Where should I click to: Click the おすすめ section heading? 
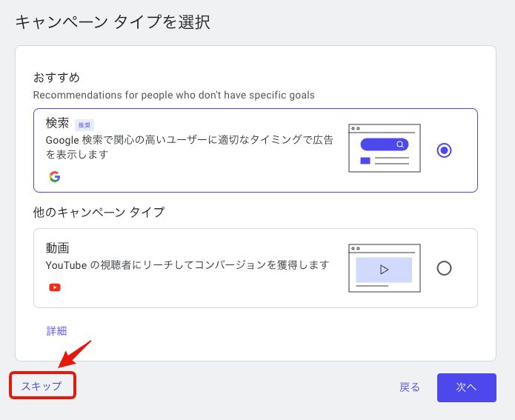coord(56,78)
